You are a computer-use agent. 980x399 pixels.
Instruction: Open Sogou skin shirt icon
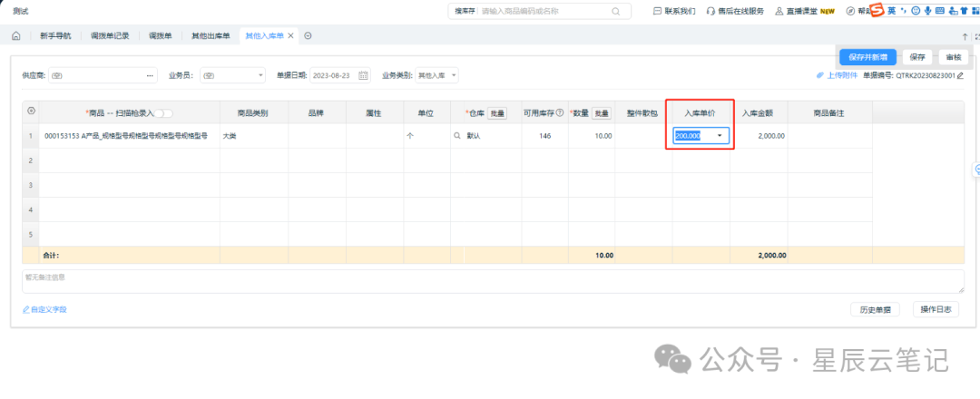point(964,11)
